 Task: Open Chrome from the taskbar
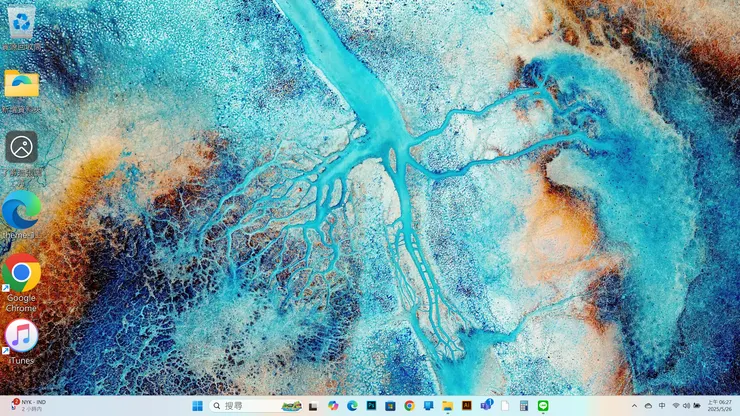click(x=409, y=406)
